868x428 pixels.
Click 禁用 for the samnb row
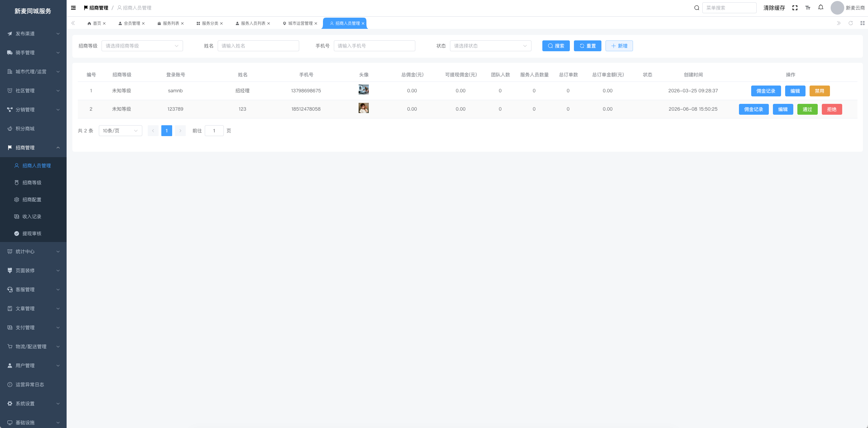[x=819, y=91]
